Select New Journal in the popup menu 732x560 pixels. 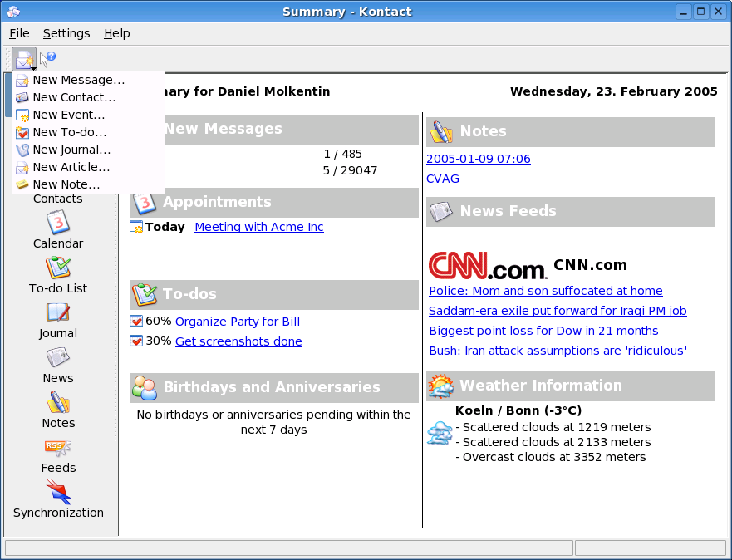pos(71,150)
